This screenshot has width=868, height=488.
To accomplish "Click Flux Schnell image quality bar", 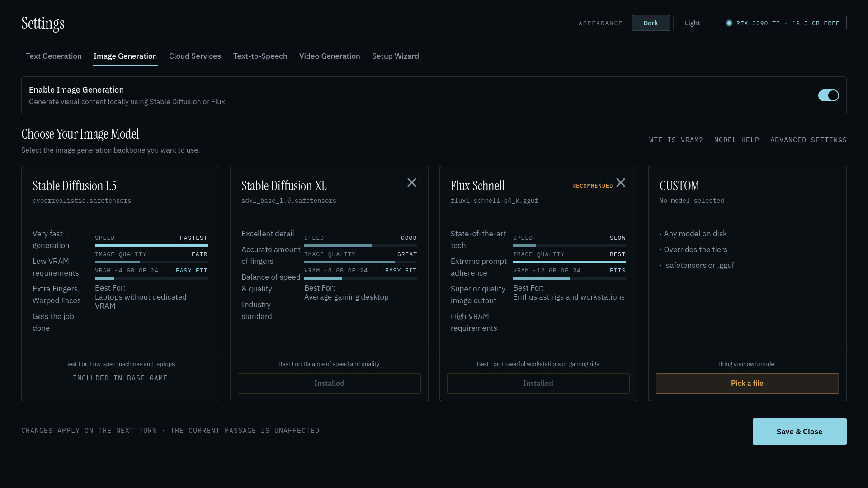I will [570, 262].
